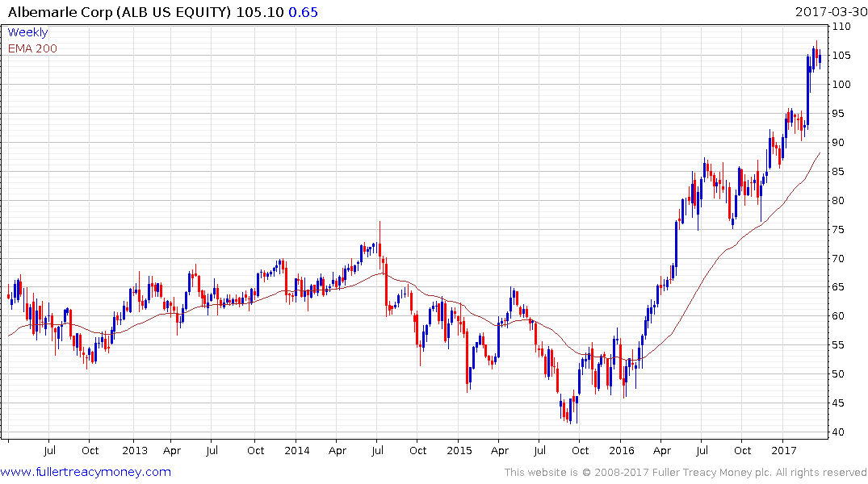Select the 100 price axis label
The width and height of the screenshot is (868, 484).
841,85
